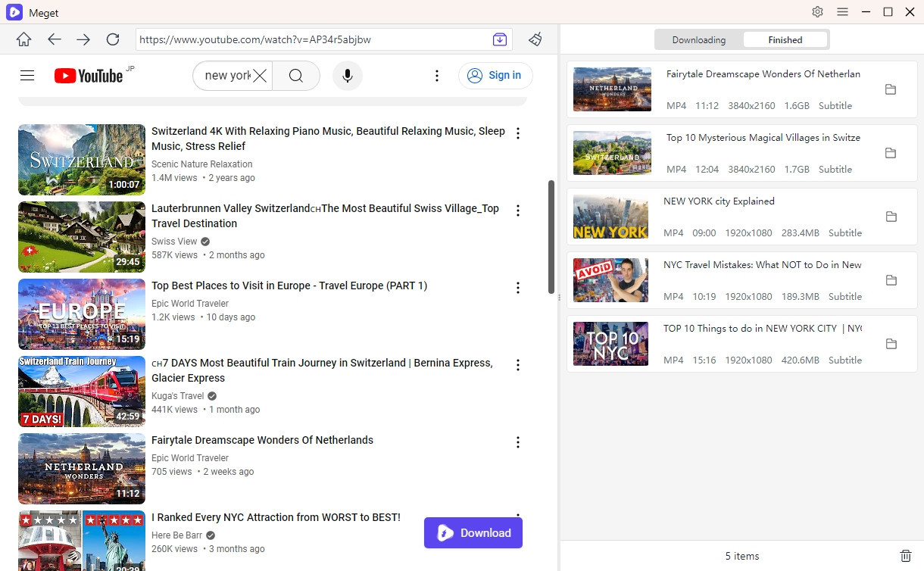Click the "5 items" count label
Screen dimensions: 924x571
[x=742, y=556]
